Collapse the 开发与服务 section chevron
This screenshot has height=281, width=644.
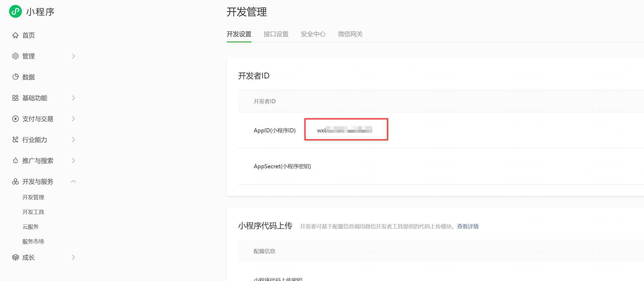(73, 181)
